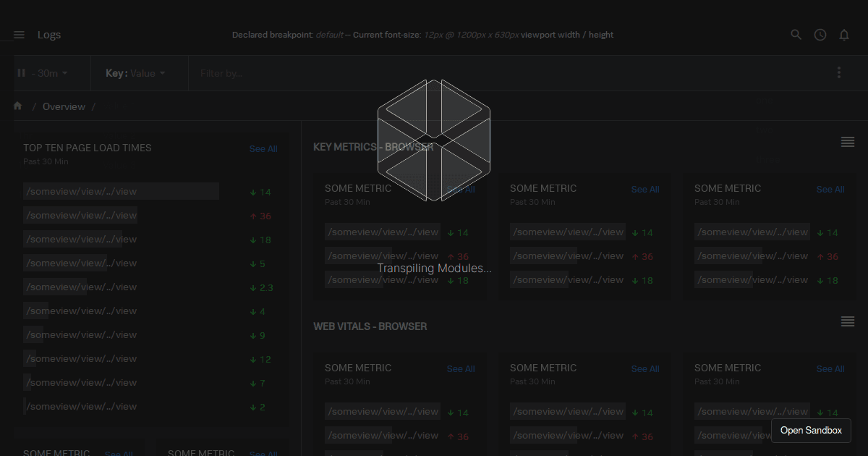868x456 pixels.
Task: Open the vertical three-dot options menu
Action: click(839, 72)
